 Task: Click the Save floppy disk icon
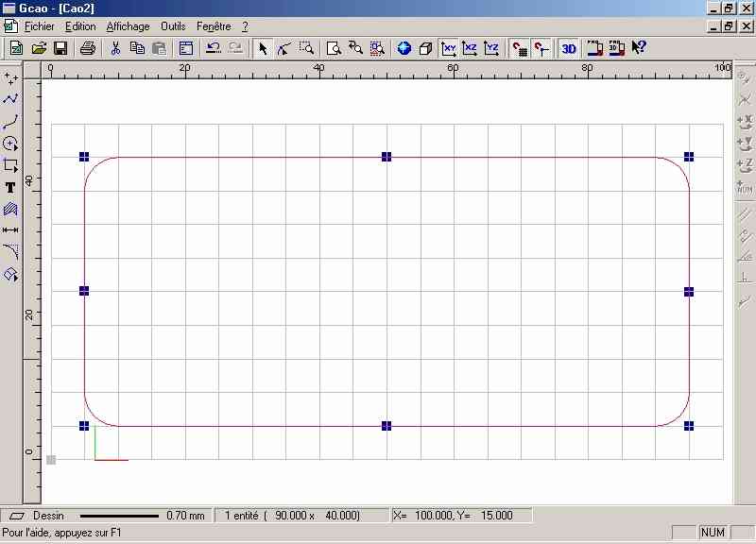60,48
